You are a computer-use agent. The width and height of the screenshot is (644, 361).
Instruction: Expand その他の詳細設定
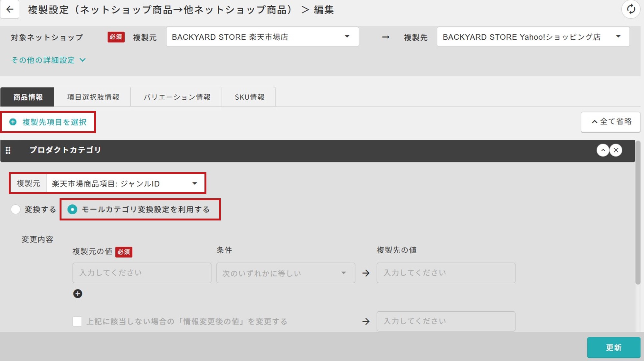tap(48, 60)
